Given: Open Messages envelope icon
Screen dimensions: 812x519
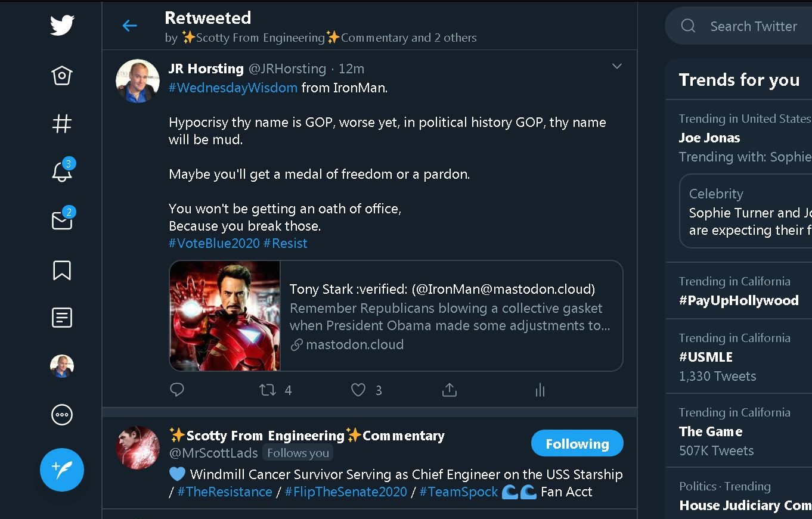Looking at the screenshot, I should tap(62, 220).
